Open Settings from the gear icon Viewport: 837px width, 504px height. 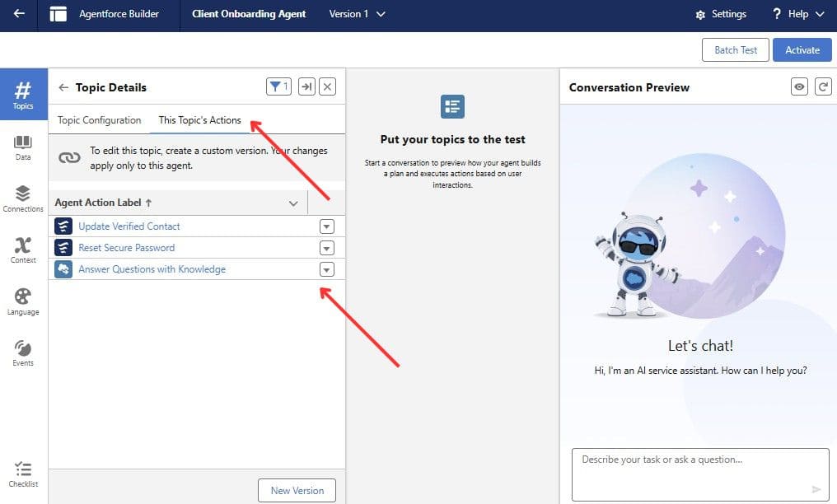tap(721, 14)
